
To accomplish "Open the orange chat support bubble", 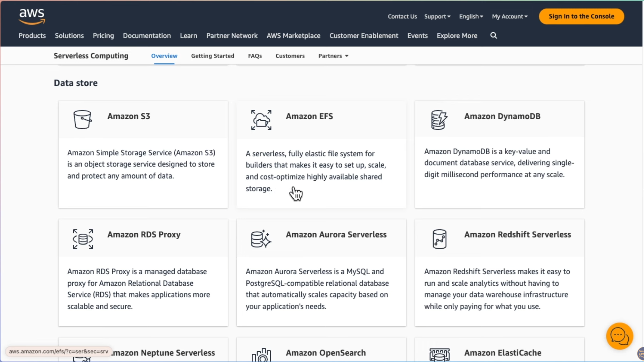I will pyautogui.click(x=620, y=336).
